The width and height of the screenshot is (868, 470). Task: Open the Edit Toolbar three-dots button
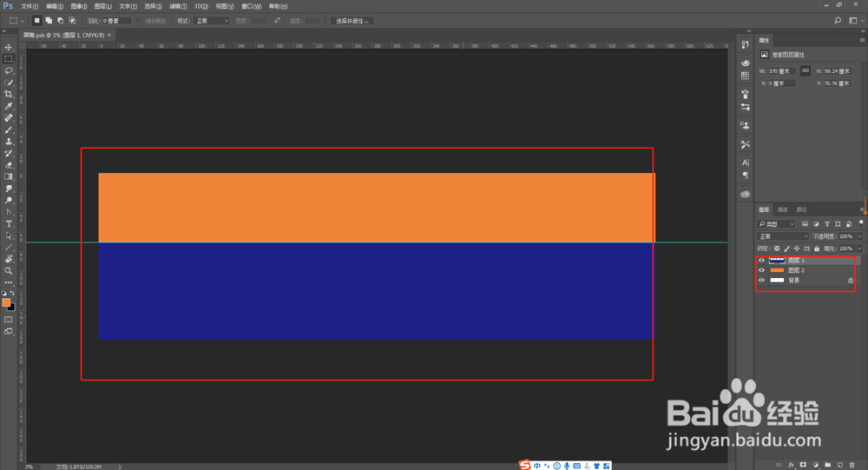9,282
